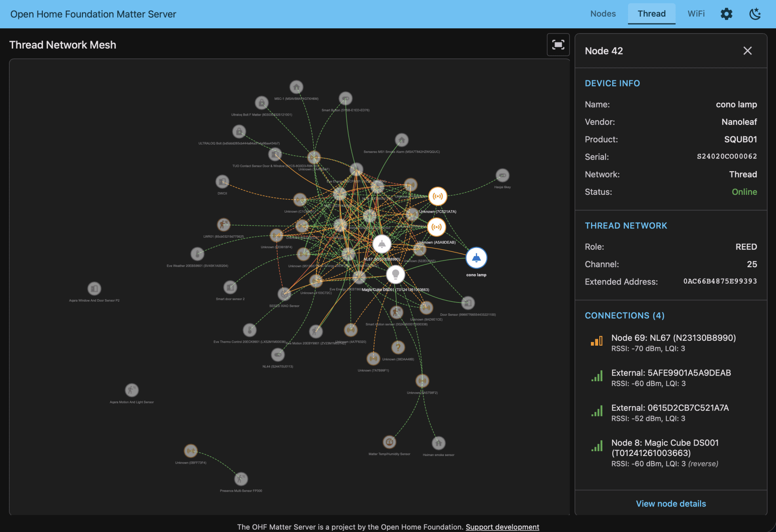Image resolution: width=776 pixels, height=532 pixels.
Task: Select the NL67 lamp node icon
Action: click(x=382, y=244)
